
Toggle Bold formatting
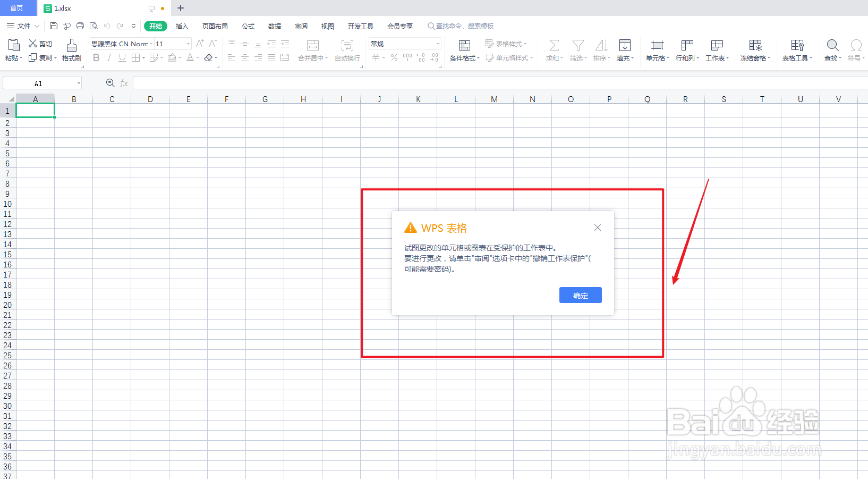(96, 57)
